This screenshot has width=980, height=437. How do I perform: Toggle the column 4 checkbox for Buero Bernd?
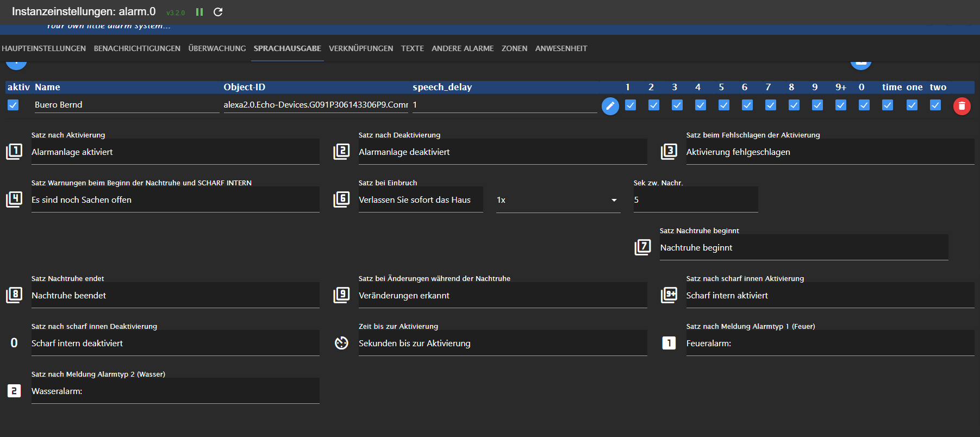[x=701, y=105]
